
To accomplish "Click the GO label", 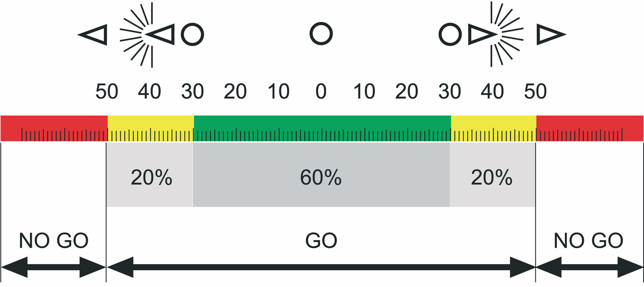I will [321, 240].
